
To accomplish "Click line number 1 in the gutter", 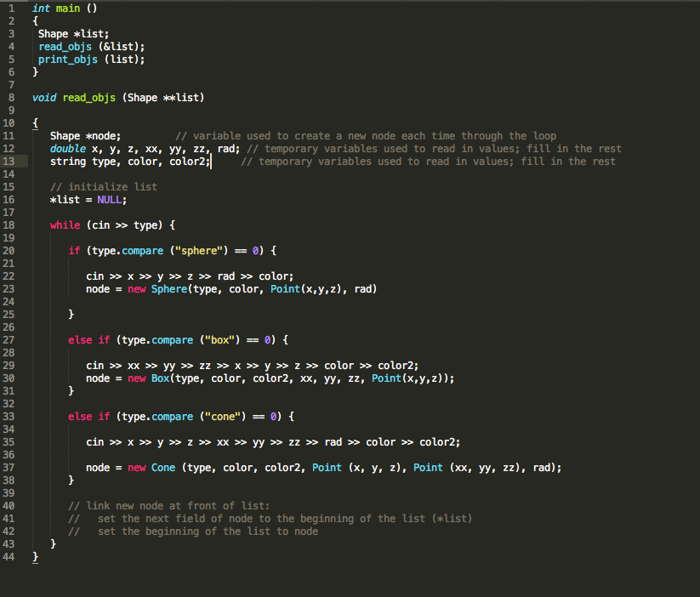I will point(11,9).
